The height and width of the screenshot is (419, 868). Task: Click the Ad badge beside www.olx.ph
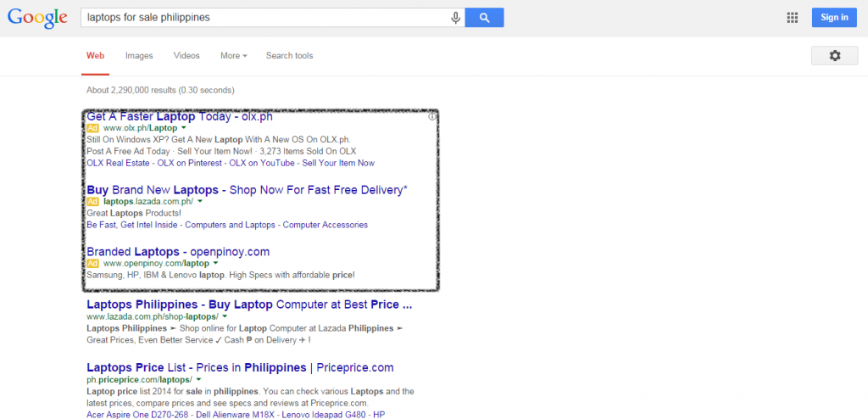(93, 128)
